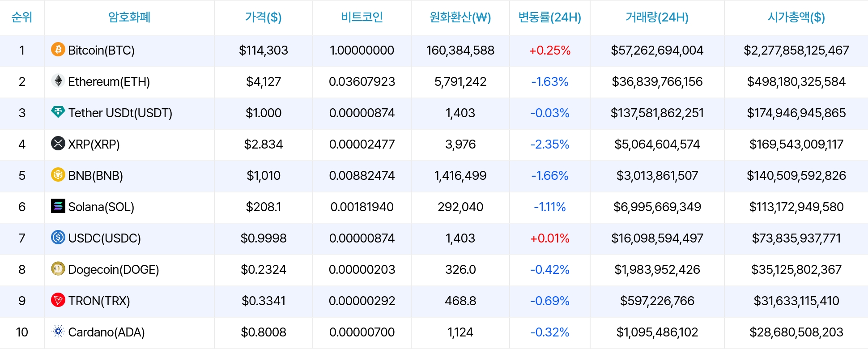
Task: Click the Cardano dotted logo icon
Action: pyautogui.click(x=58, y=332)
